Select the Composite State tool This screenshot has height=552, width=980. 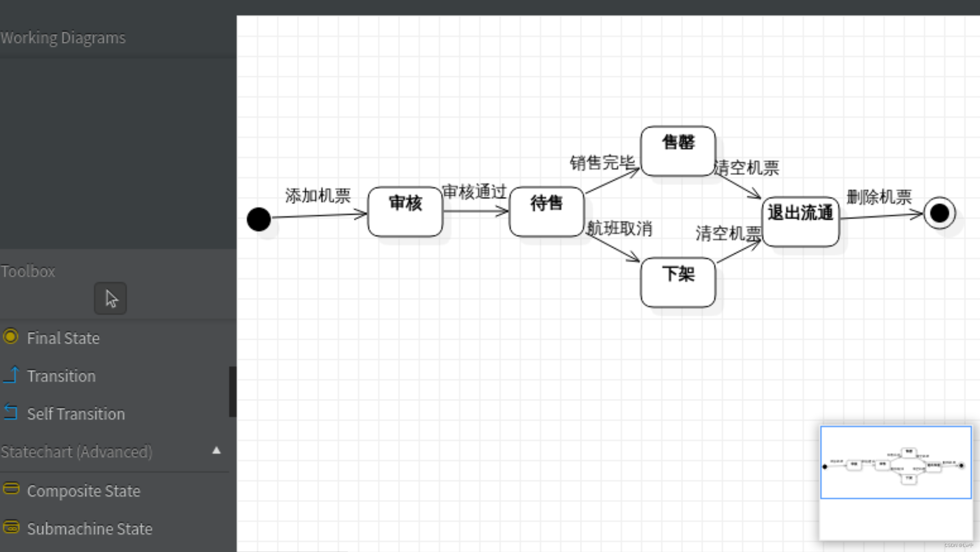(83, 490)
